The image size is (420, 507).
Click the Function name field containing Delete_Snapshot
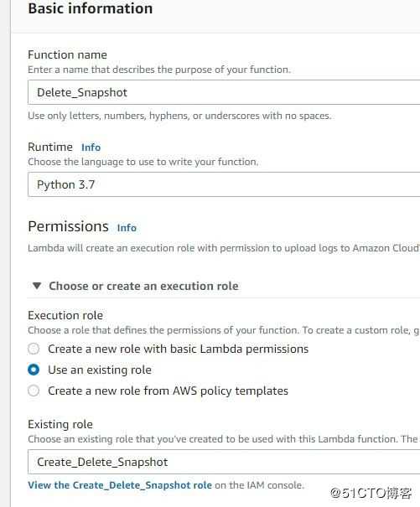(x=224, y=92)
